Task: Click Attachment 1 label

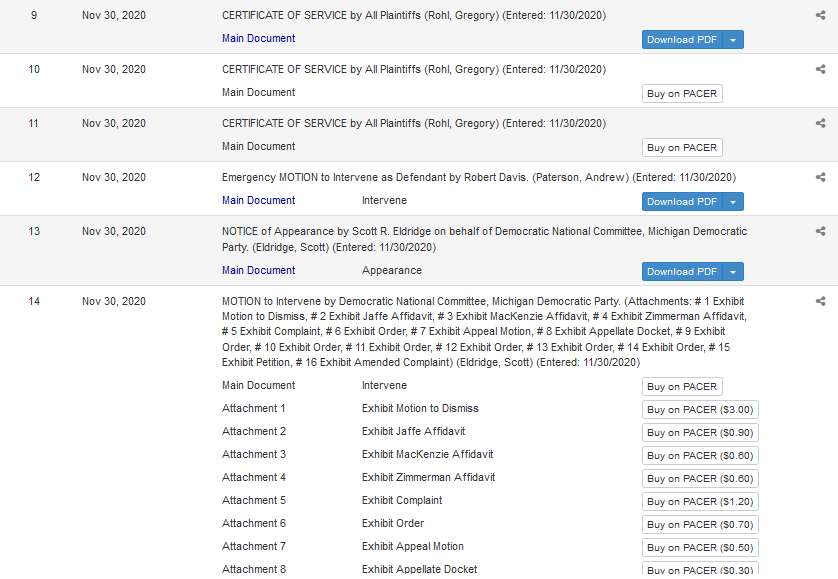Action: 254,408
